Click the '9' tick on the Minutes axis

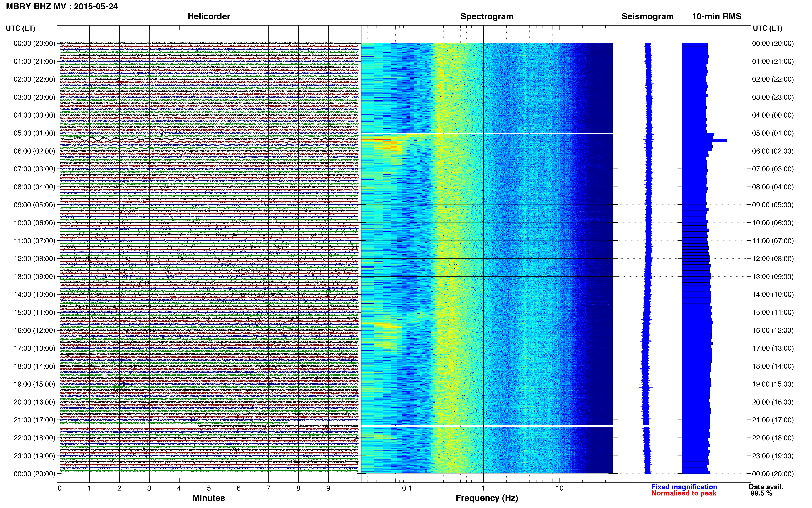click(328, 488)
